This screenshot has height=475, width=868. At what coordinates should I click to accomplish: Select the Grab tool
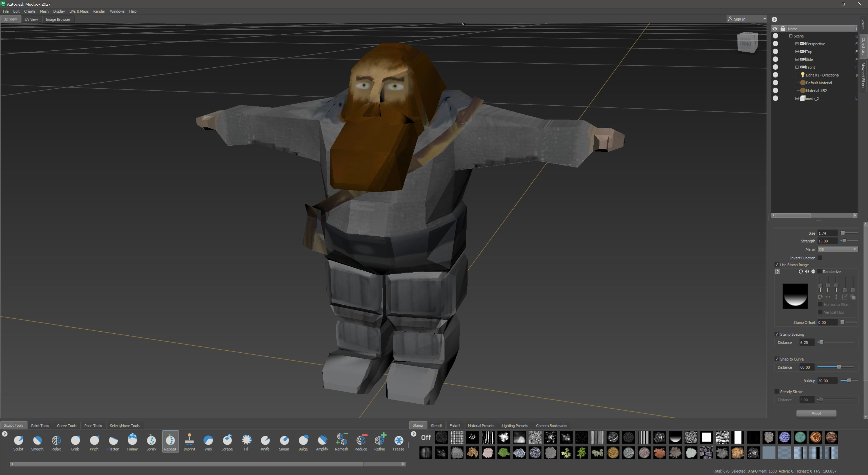[75, 442]
